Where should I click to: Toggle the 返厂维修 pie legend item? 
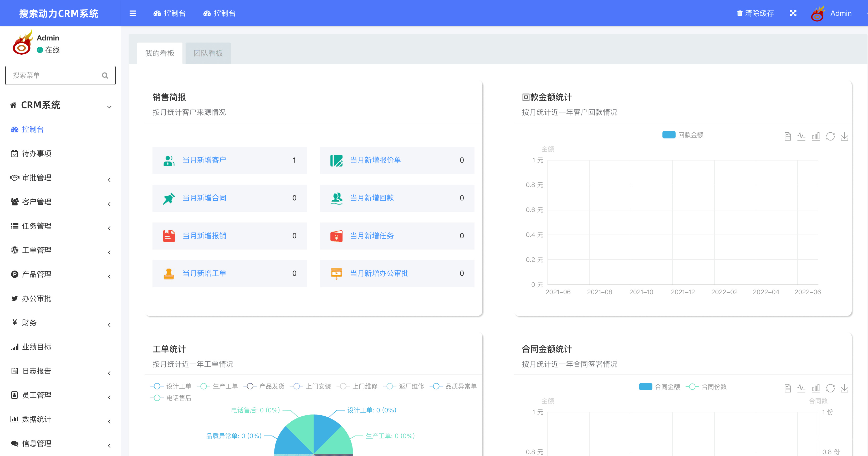tap(403, 386)
